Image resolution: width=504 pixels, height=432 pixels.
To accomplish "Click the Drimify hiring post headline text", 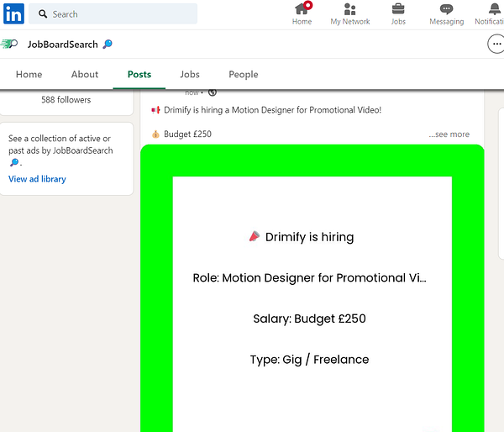I will pyautogui.click(x=272, y=110).
